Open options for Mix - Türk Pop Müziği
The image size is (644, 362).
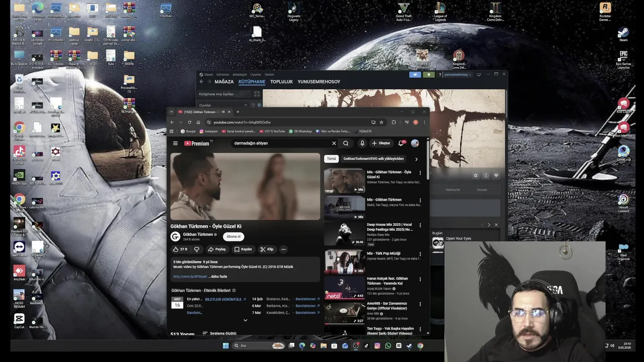pyautogui.click(x=420, y=254)
